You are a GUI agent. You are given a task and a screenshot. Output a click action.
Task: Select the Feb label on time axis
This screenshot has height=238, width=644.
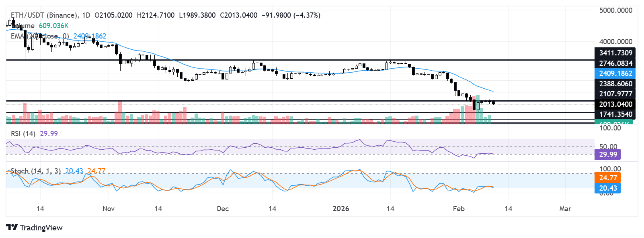[x=459, y=209]
